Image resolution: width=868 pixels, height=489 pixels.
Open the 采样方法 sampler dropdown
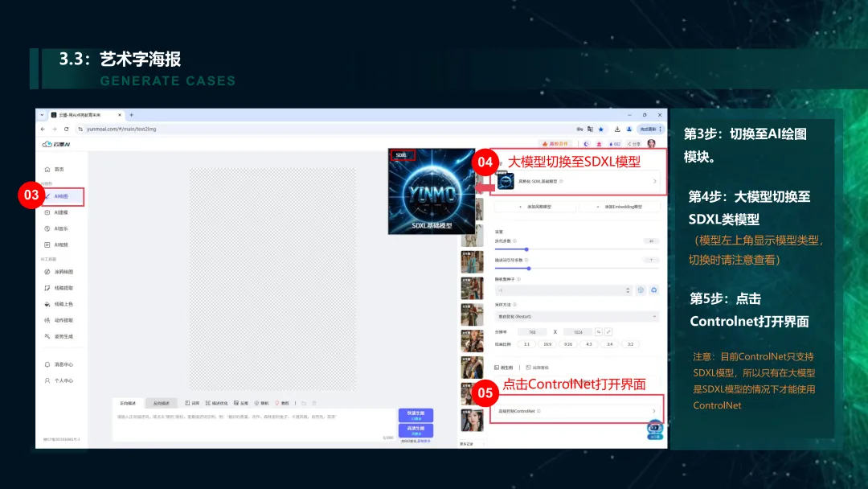pos(577,316)
